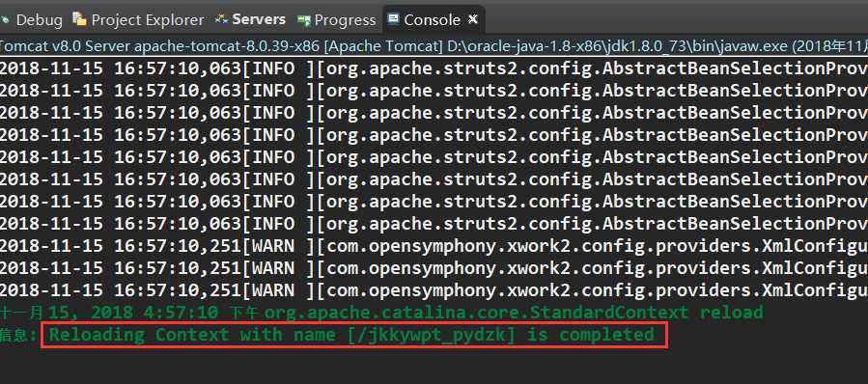Click the first 16:57:10,251 WARN line

coord(434,246)
